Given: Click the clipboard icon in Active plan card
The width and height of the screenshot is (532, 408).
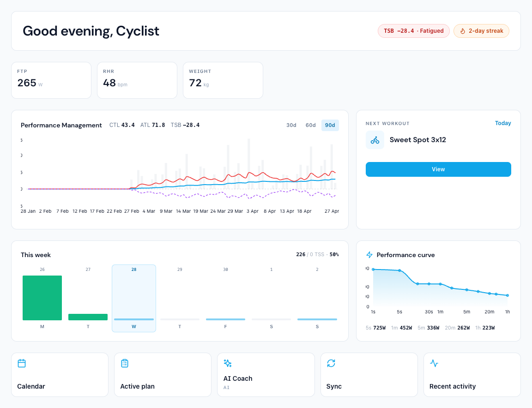Looking at the screenshot, I should click(125, 363).
